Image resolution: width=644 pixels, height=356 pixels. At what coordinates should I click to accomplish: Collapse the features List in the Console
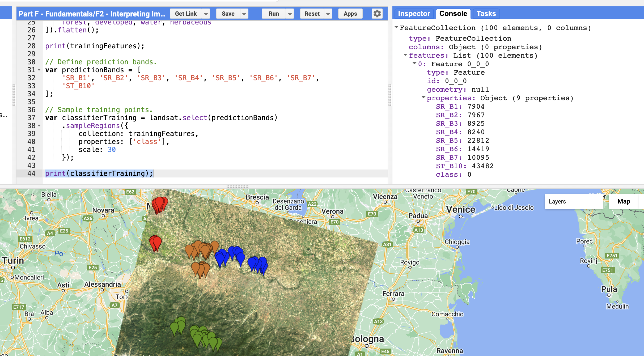(405, 55)
